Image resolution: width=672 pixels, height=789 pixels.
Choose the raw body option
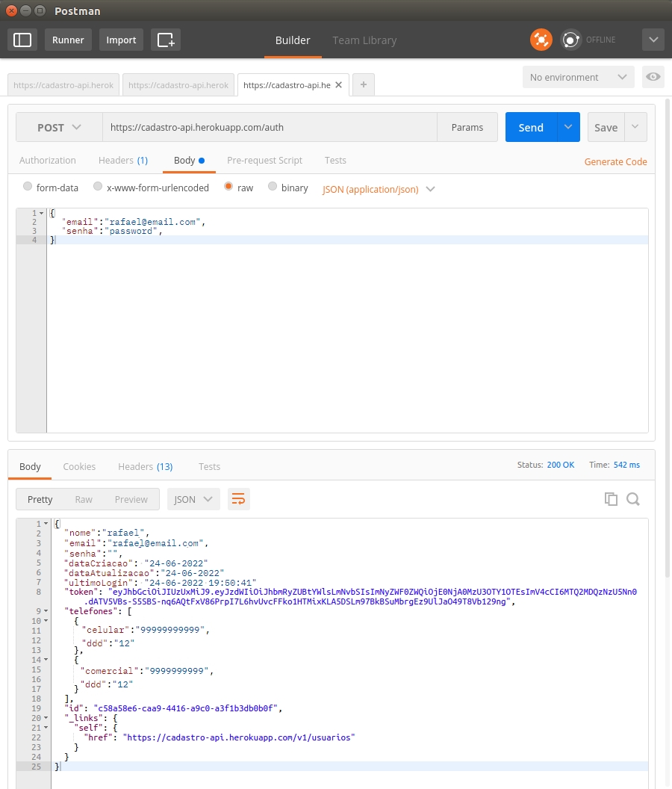point(228,187)
